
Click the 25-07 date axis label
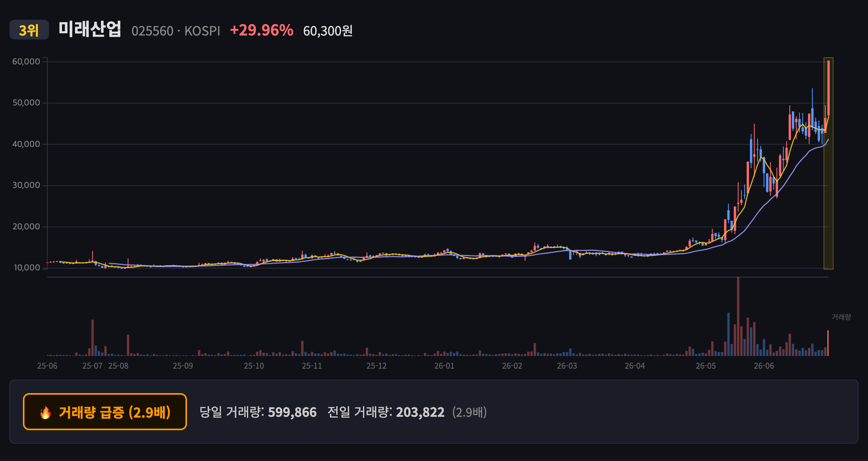point(92,366)
